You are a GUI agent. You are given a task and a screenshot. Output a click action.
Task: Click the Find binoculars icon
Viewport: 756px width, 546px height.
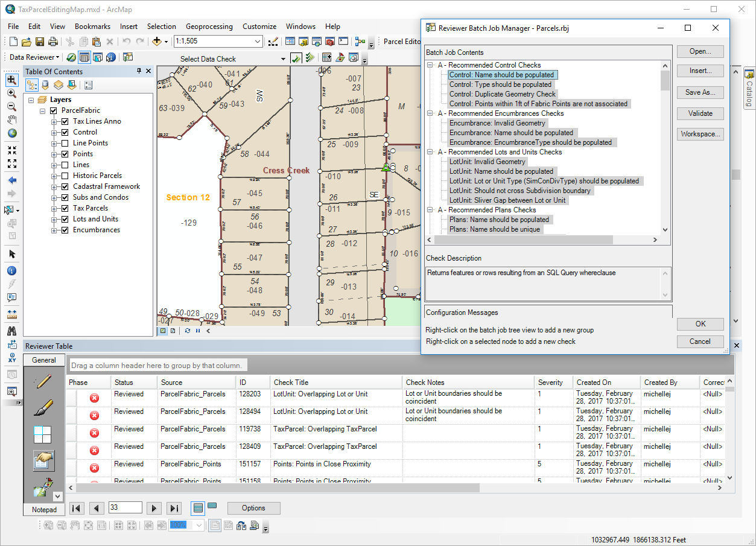pyautogui.click(x=11, y=331)
